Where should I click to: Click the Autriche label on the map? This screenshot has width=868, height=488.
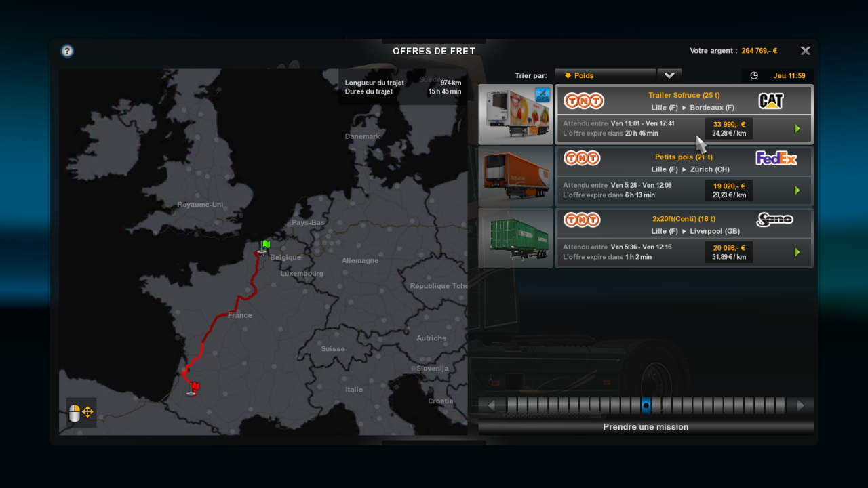[431, 338]
